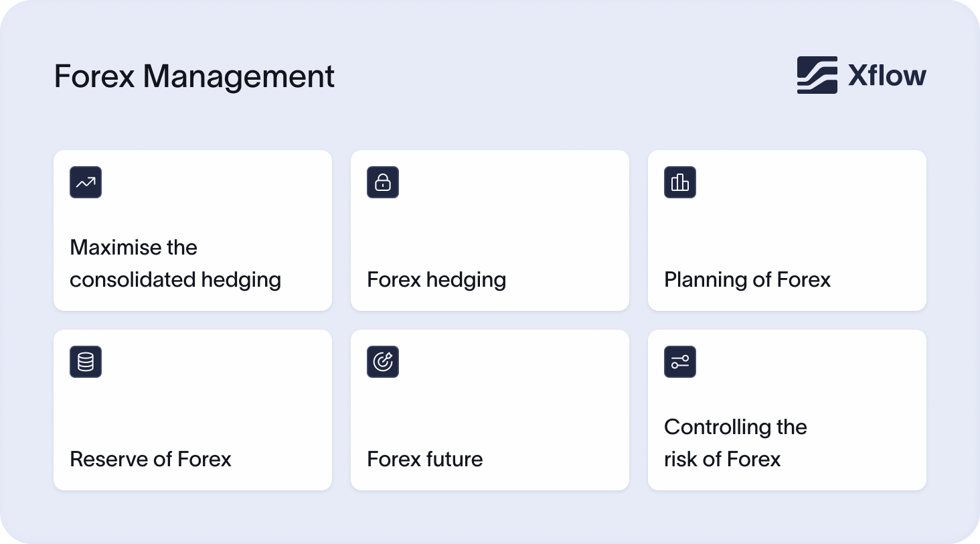980x544 pixels.
Task: Click 'Maximise the consolidated hedging' text
Action: pos(175,263)
